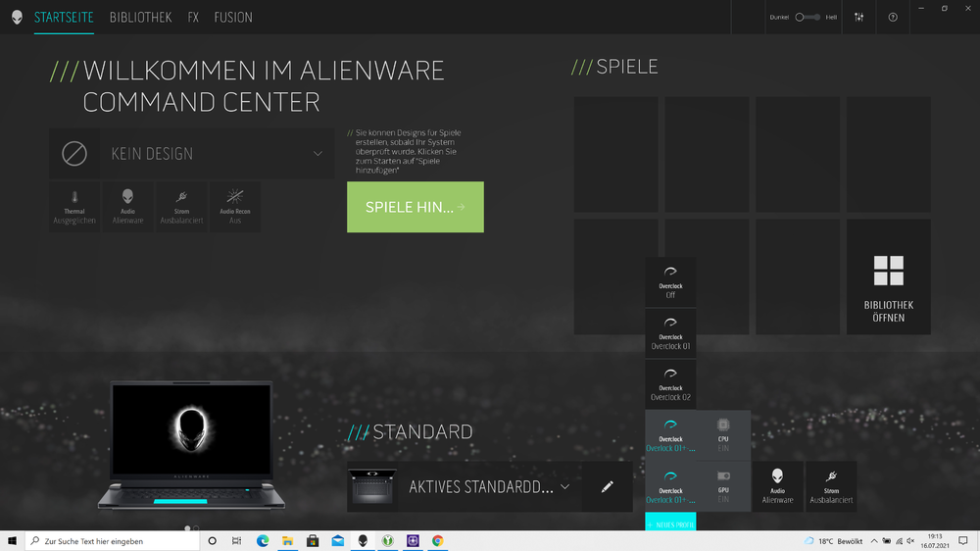
Task: Open the settings sliders icon in header
Action: (x=859, y=17)
